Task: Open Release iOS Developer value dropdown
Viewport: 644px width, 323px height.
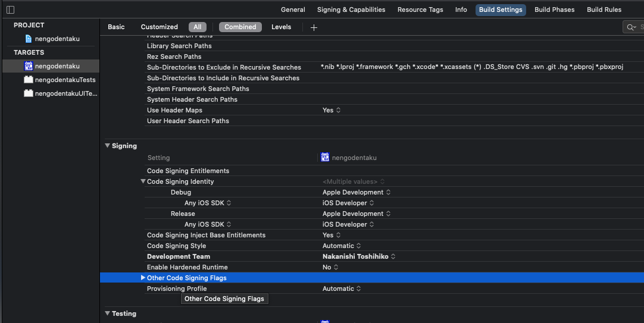Action: click(x=348, y=224)
